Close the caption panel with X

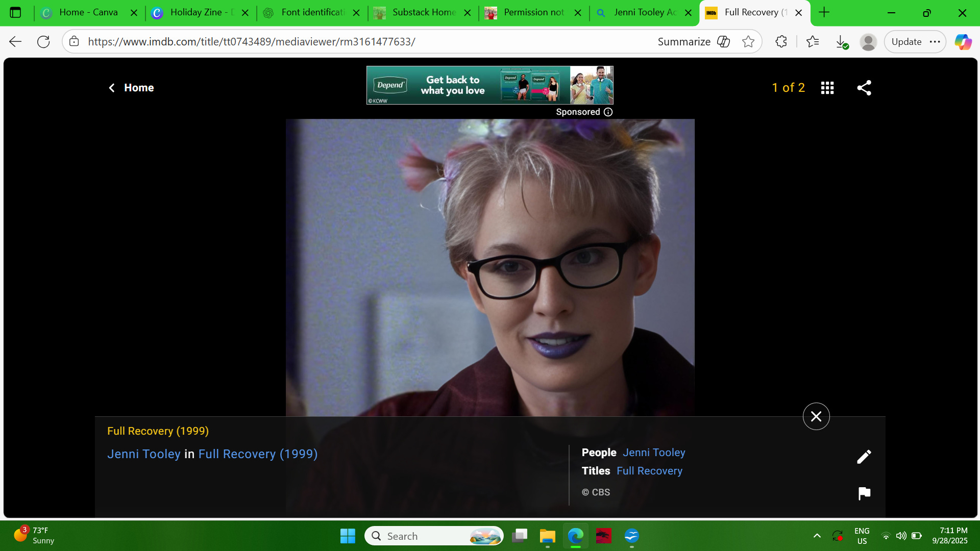click(x=816, y=416)
